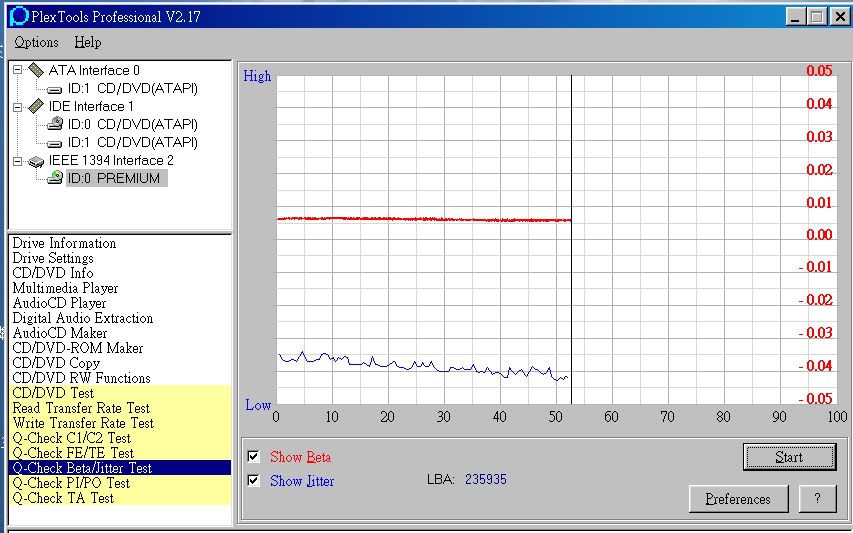Select Q-Check TA Test
The height and width of the screenshot is (533, 853).
[x=120, y=498]
